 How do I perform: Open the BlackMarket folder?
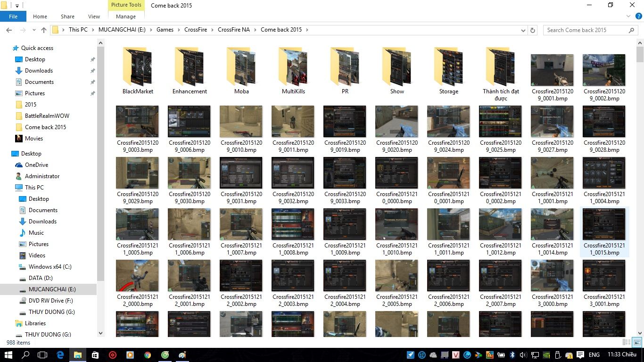(x=138, y=71)
